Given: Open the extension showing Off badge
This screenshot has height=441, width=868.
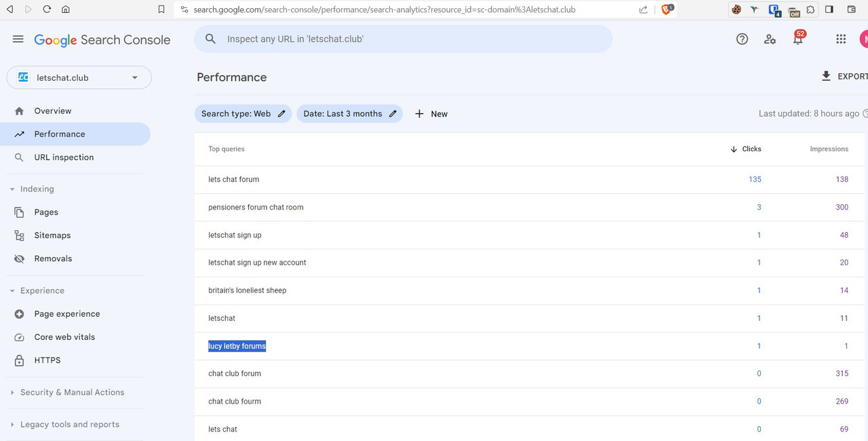Looking at the screenshot, I should (x=793, y=10).
